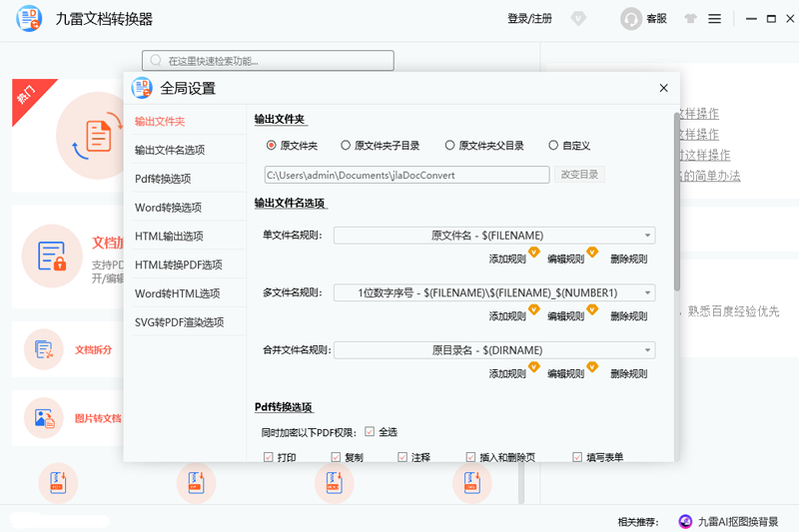The height and width of the screenshot is (532, 799).
Task: Open the hamburger main menu icon
Action: pyautogui.click(x=714, y=19)
